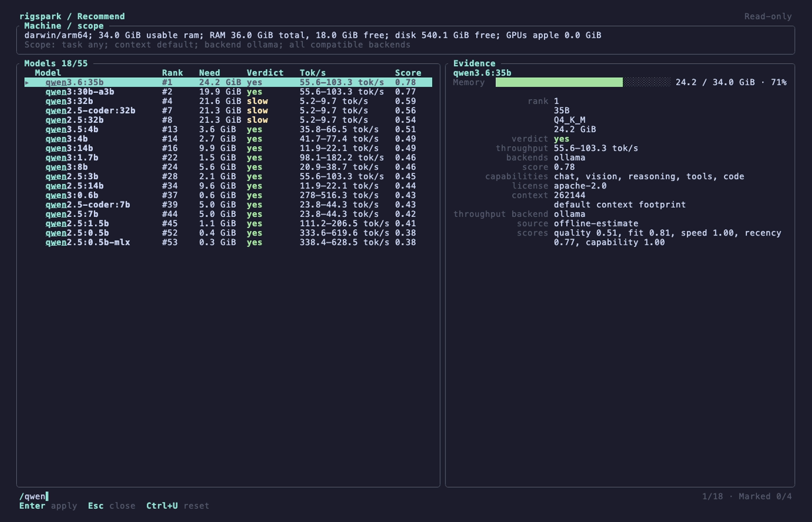Click the Scope line under machine info
The height and width of the screenshot is (522, 812).
pos(217,45)
